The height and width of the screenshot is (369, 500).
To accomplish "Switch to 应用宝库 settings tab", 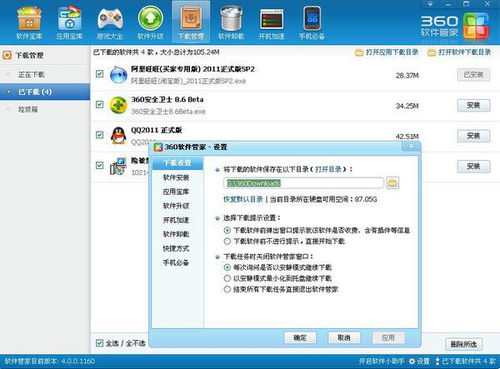I will pos(176,192).
